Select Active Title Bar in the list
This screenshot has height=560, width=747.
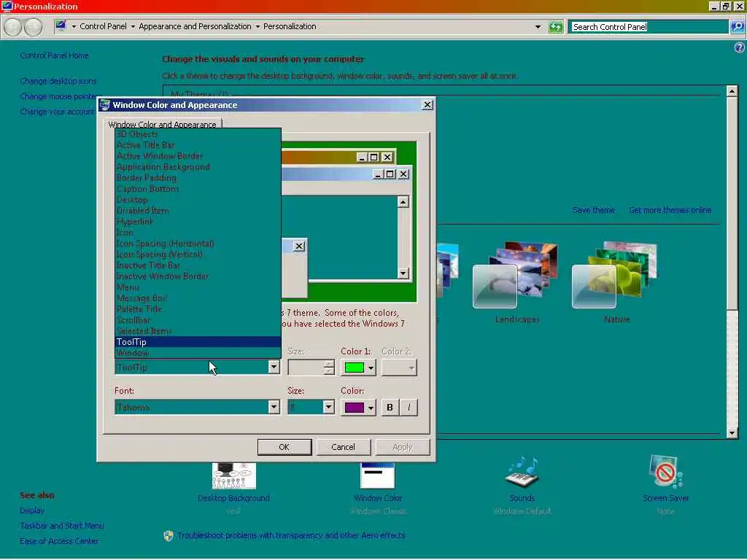pyautogui.click(x=198, y=145)
